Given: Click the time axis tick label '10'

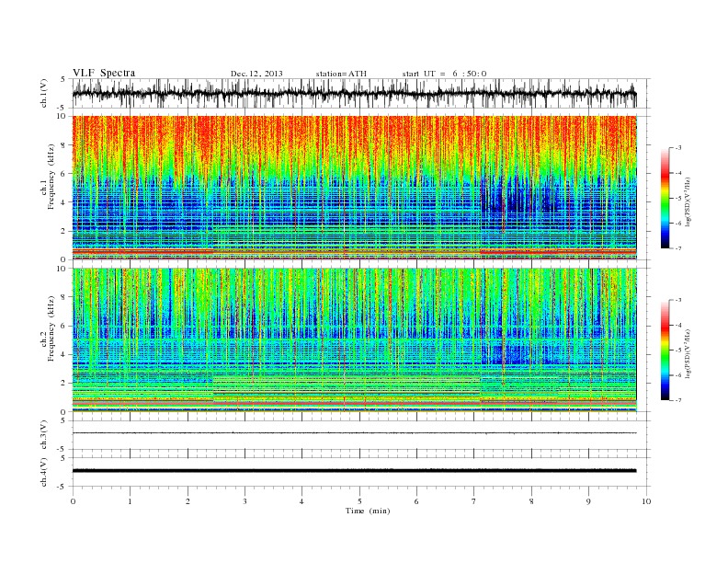Looking at the screenshot, I should (646, 501).
